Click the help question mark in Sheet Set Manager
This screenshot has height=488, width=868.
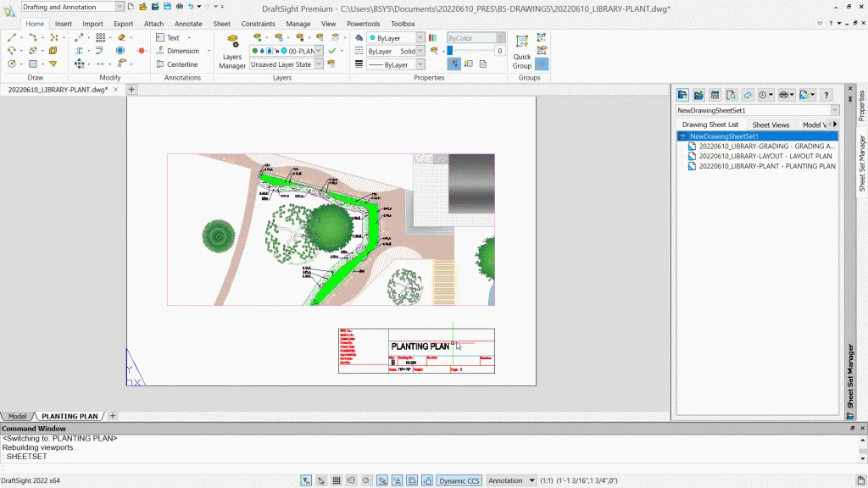(826, 95)
